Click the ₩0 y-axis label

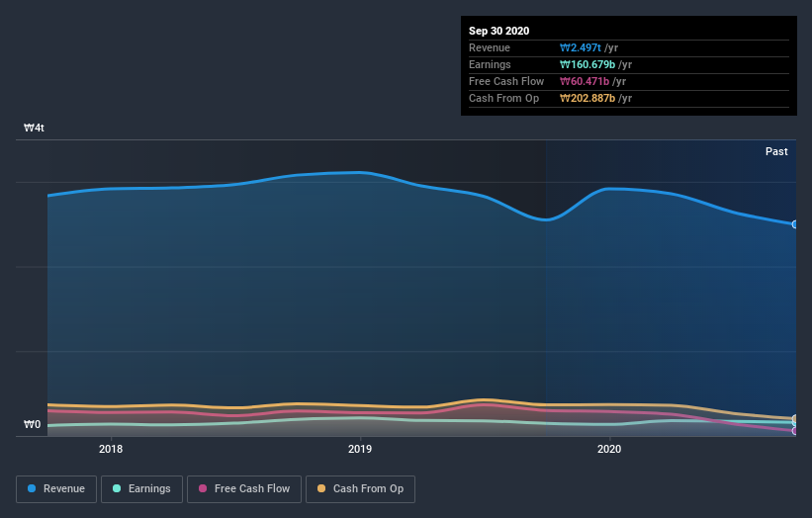(32, 425)
